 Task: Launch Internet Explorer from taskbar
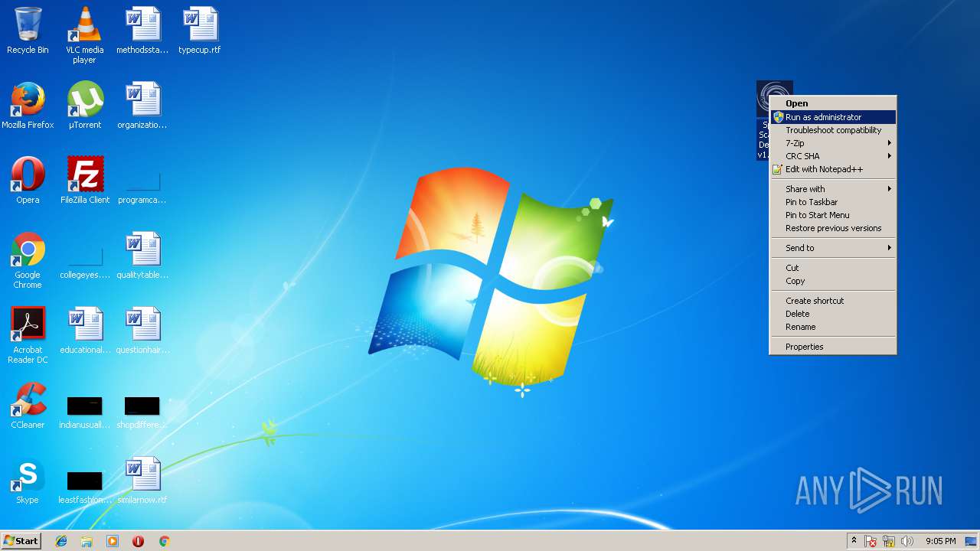[61, 541]
